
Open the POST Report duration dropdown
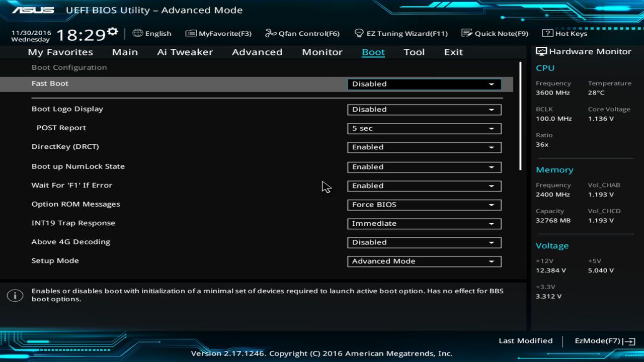[x=424, y=128]
